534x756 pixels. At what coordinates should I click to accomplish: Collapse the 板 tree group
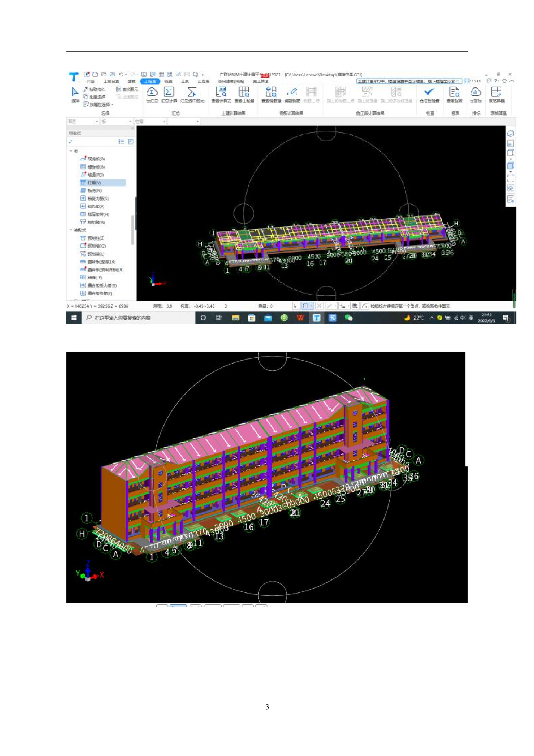pyautogui.click(x=71, y=151)
